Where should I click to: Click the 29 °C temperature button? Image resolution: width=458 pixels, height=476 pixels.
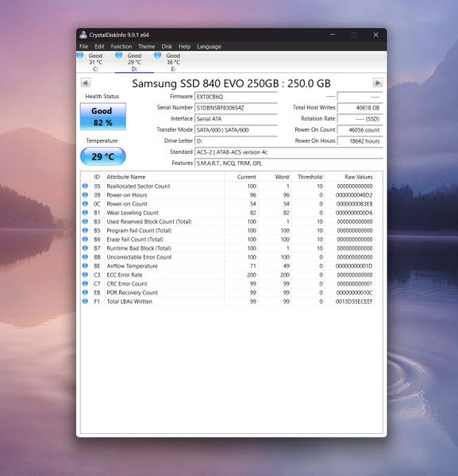click(103, 156)
